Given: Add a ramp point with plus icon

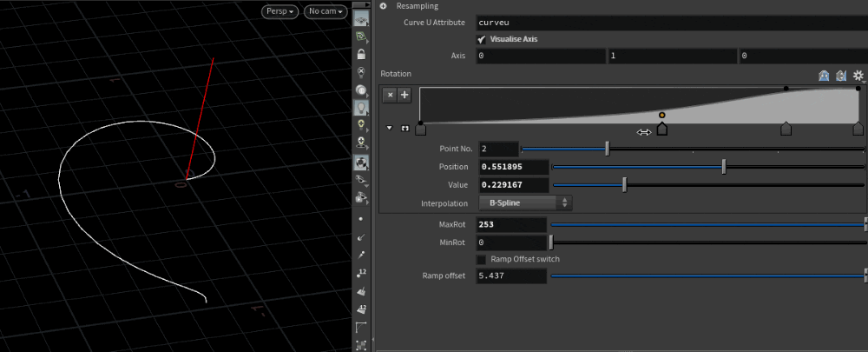Looking at the screenshot, I should [404, 95].
